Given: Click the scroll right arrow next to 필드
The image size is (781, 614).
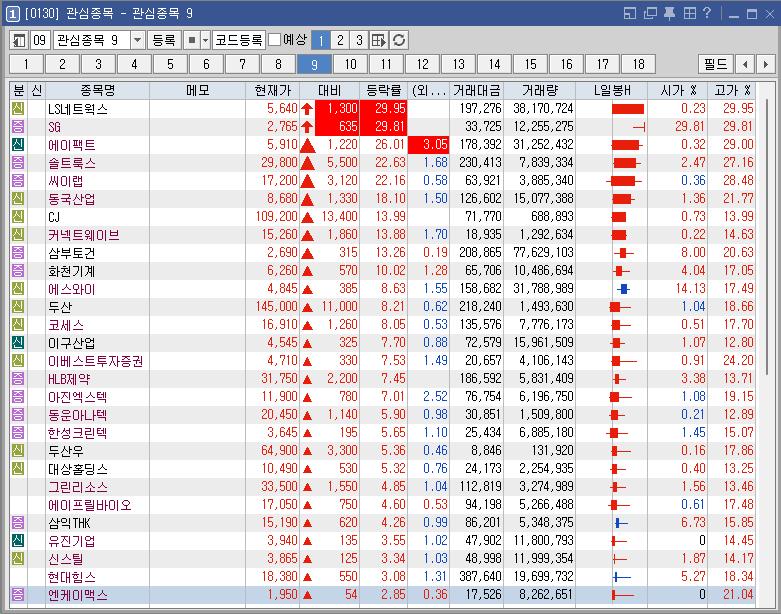Looking at the screenshot, I should click(765, 64).
